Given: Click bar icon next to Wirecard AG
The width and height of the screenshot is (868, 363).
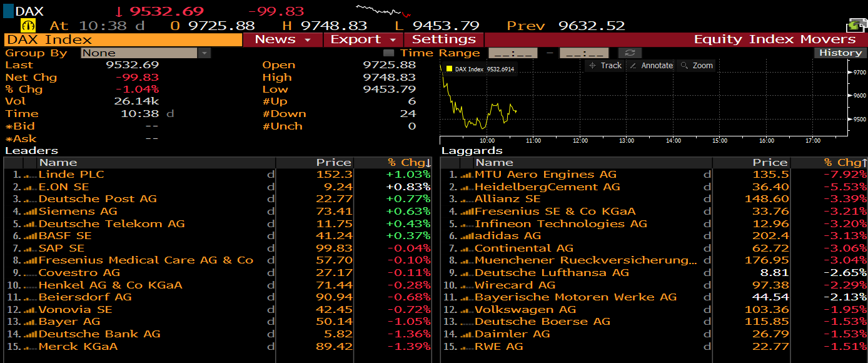Looking at the screenshot, I should pos(467,285).
